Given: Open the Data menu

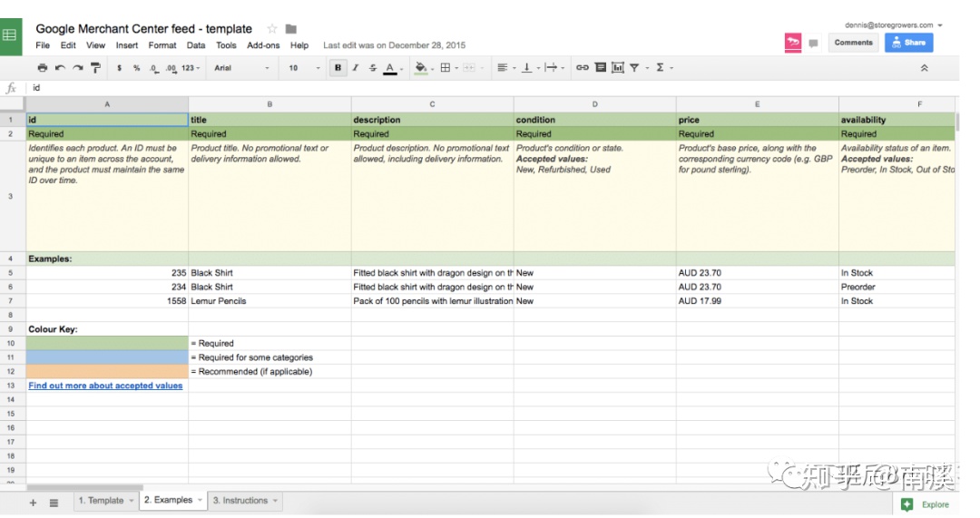Looking at the screenshot, I should click(x=196, y=45).
